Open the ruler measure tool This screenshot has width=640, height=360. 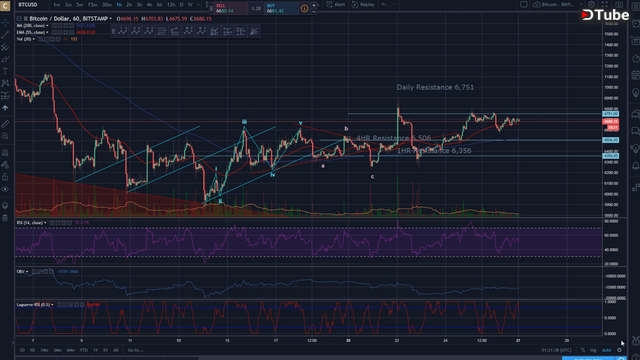(x=5, y=124)
